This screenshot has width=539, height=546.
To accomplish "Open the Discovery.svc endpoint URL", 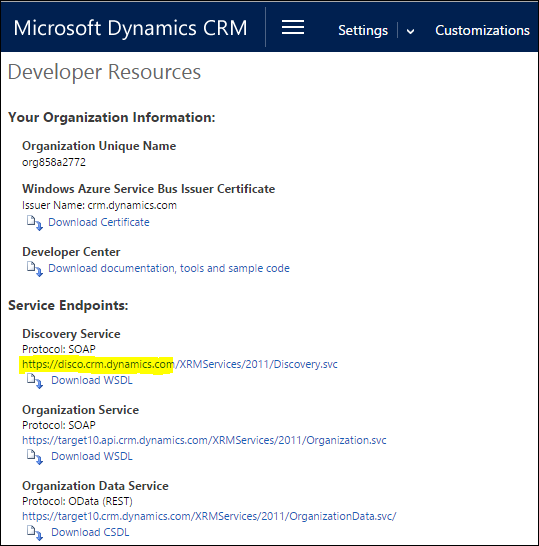I will tap(180, 364).
